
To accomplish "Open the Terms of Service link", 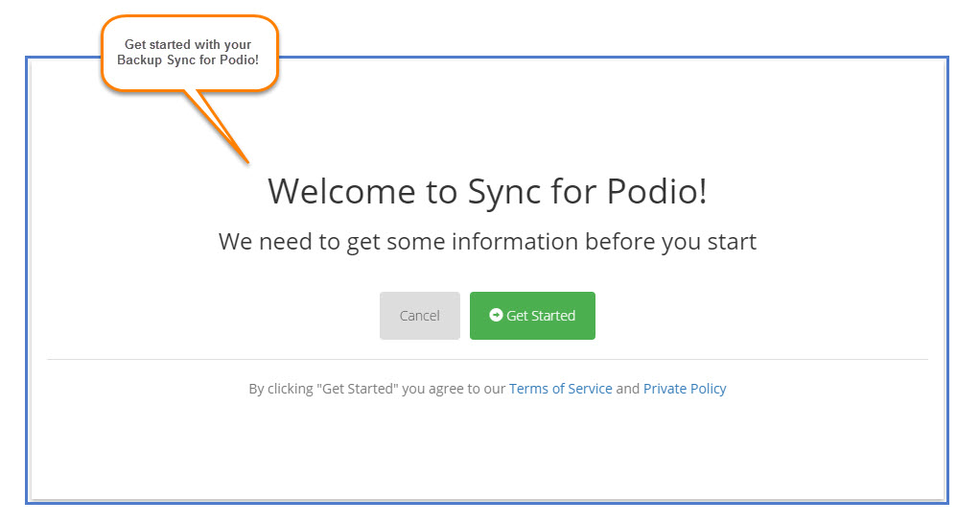I will point(560,389).
